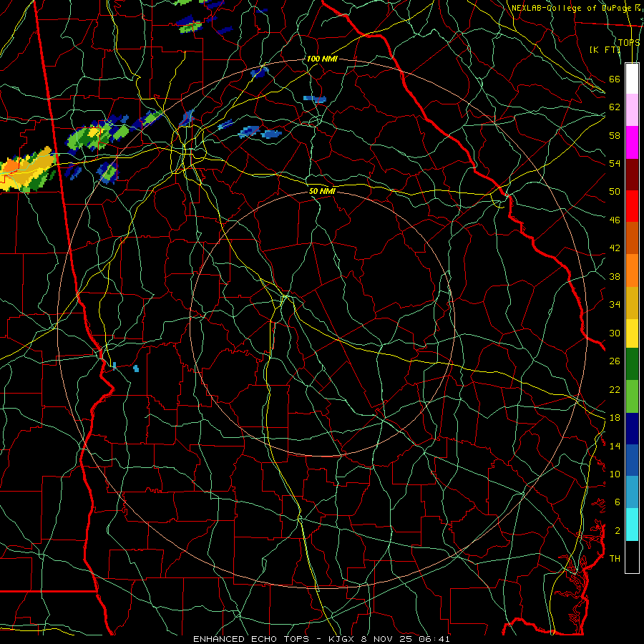Click the black TH legend swatch
Screen dimensions: 644x644
[x=632, y=557]
